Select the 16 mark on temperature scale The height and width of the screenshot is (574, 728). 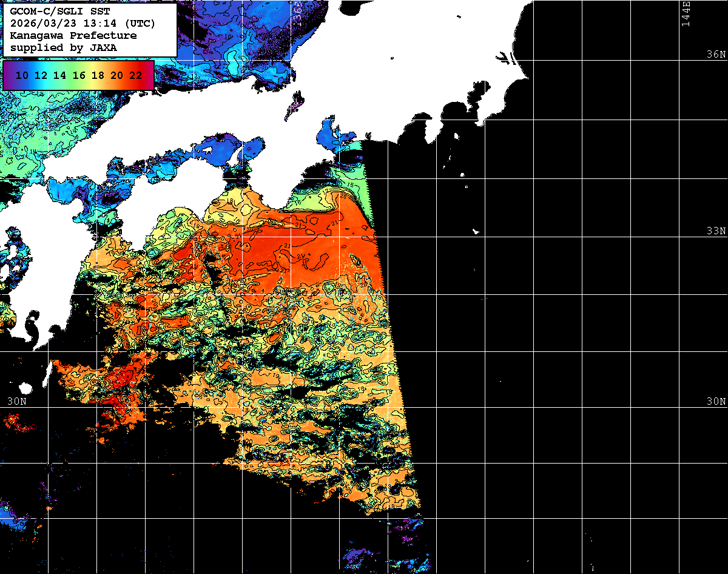tap(79, 75)
